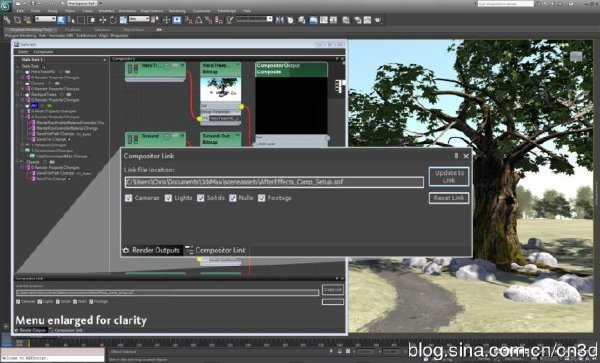Open Select by Name tool

tap(71, 20)
